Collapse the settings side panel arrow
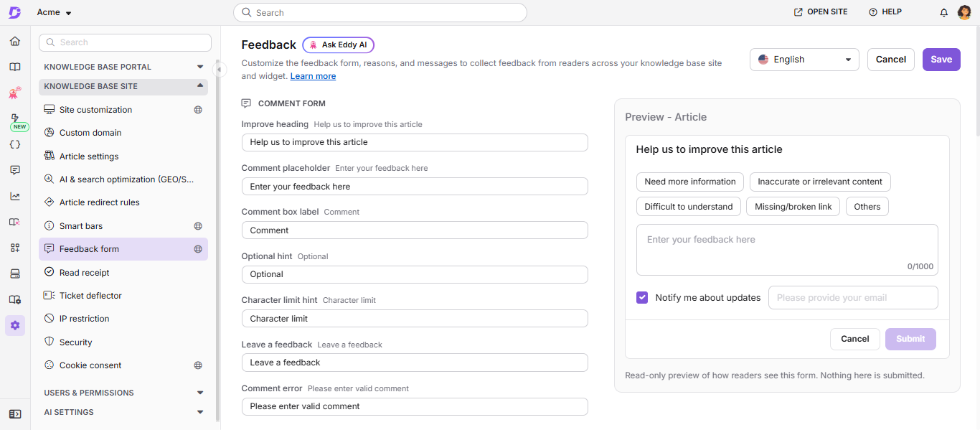Viewport: 980px width, 430px height. [x=220, y=69]
